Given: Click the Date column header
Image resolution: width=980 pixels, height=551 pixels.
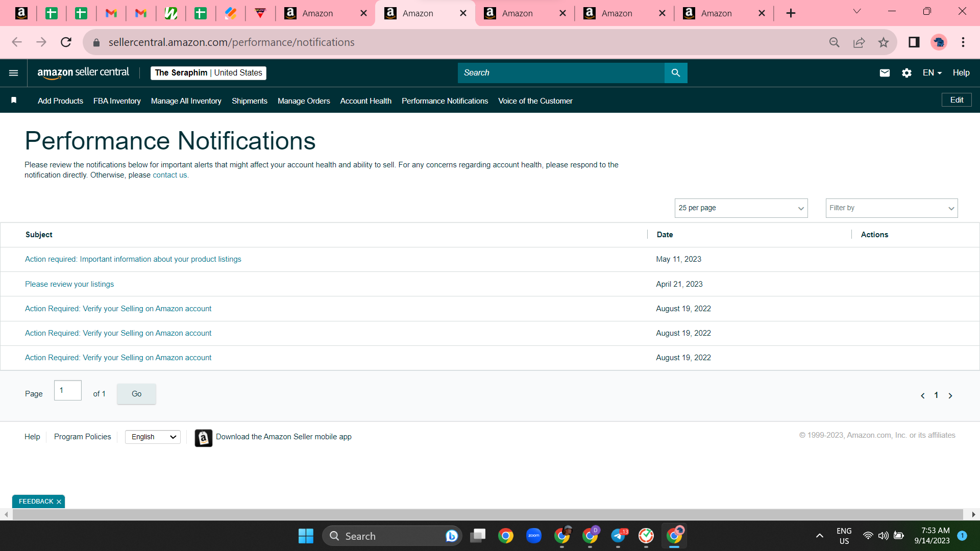Looking at the screenshot, I should 665,235.
